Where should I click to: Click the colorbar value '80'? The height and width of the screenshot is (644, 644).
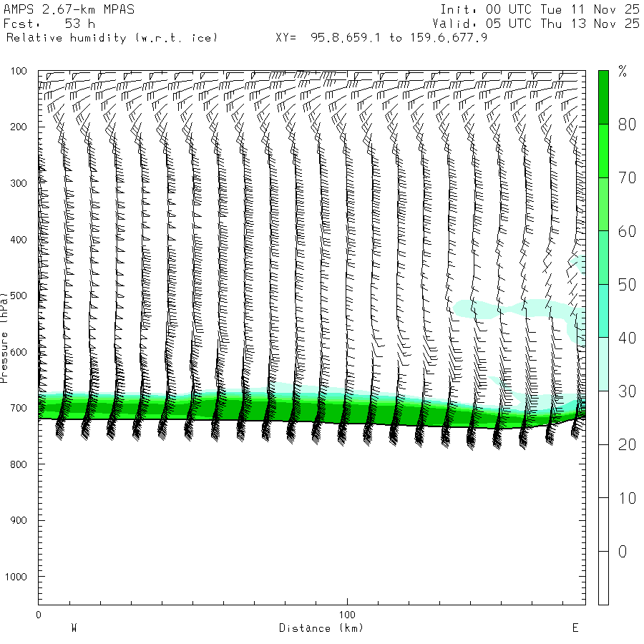(627, 125)
